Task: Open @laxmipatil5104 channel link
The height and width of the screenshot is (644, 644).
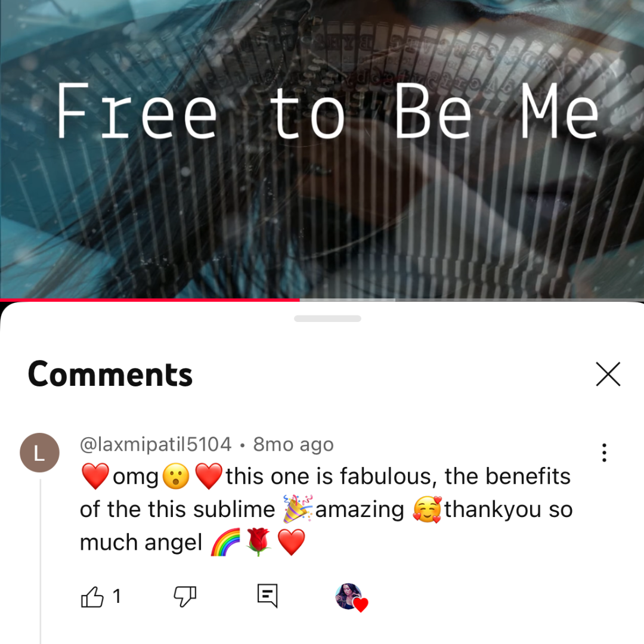Action: [156, 444]
